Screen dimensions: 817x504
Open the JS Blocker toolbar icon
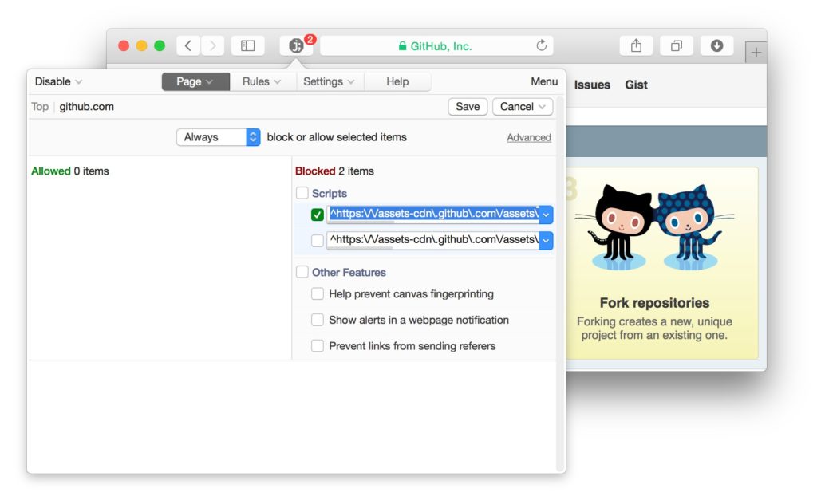(x=296, y=45)
